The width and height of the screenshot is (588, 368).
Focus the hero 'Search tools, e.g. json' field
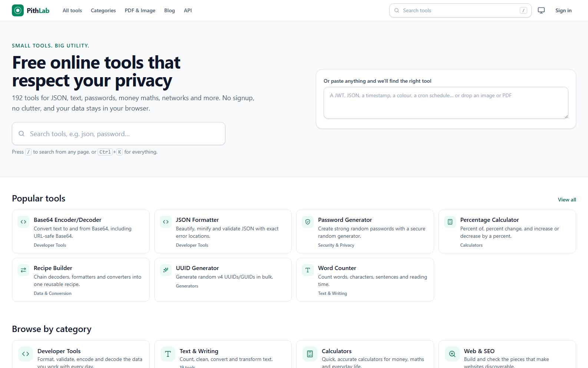pos(119,134)
